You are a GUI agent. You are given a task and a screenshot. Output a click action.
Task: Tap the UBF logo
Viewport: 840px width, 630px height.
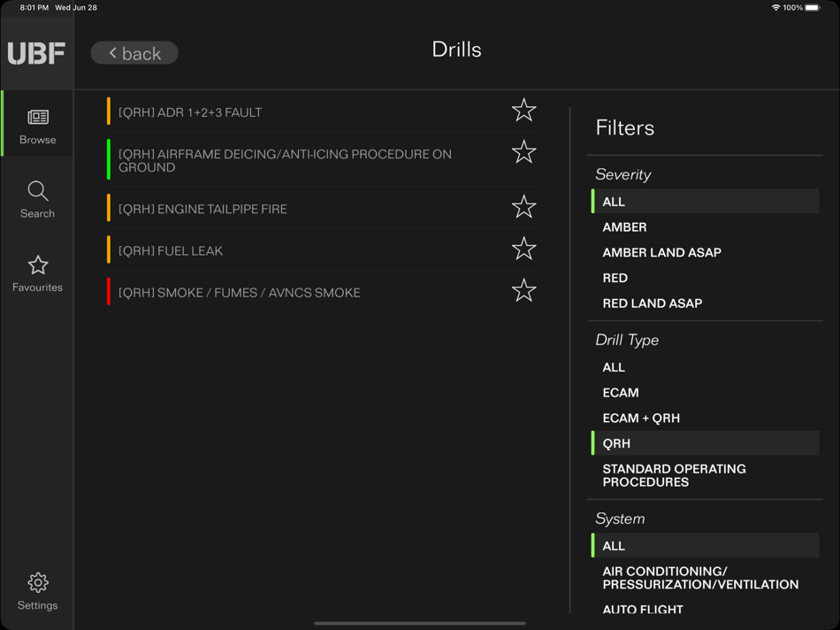pos(36,53)
